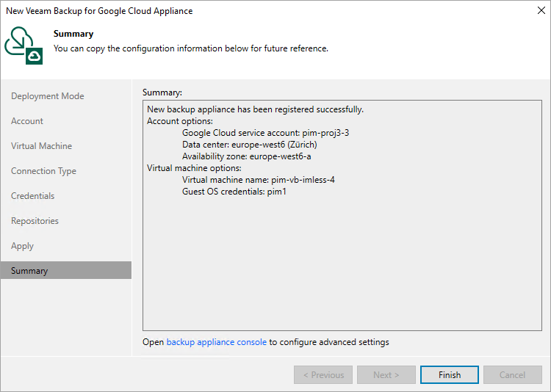Screen dimensions: 551x392
Task: Click the highlighted Summary step
Action: (x=29, y=271)
